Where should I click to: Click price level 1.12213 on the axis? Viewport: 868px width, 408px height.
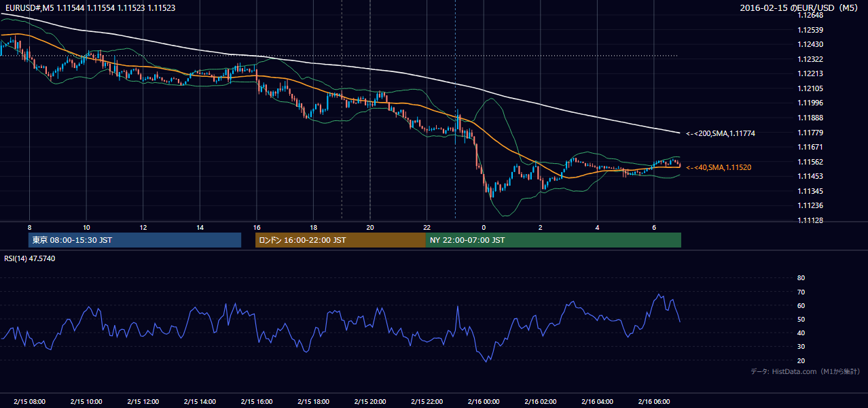(x=811, y=73)
